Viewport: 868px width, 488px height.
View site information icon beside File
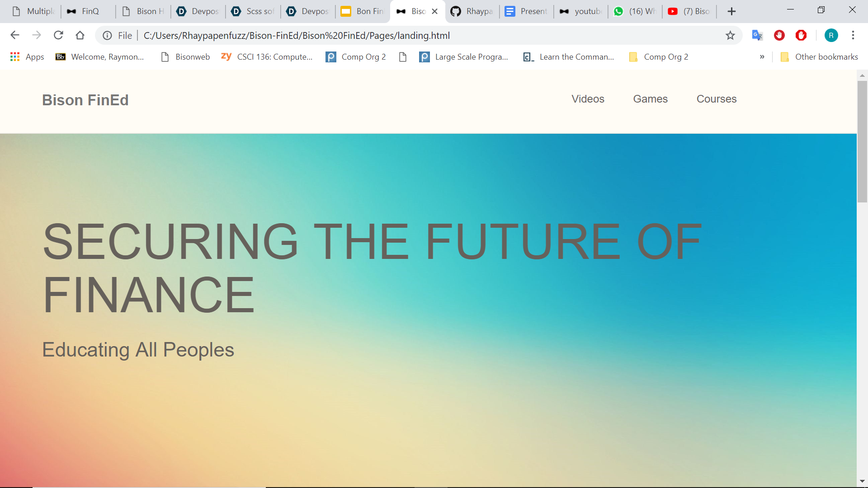click(x=107, y=35)
